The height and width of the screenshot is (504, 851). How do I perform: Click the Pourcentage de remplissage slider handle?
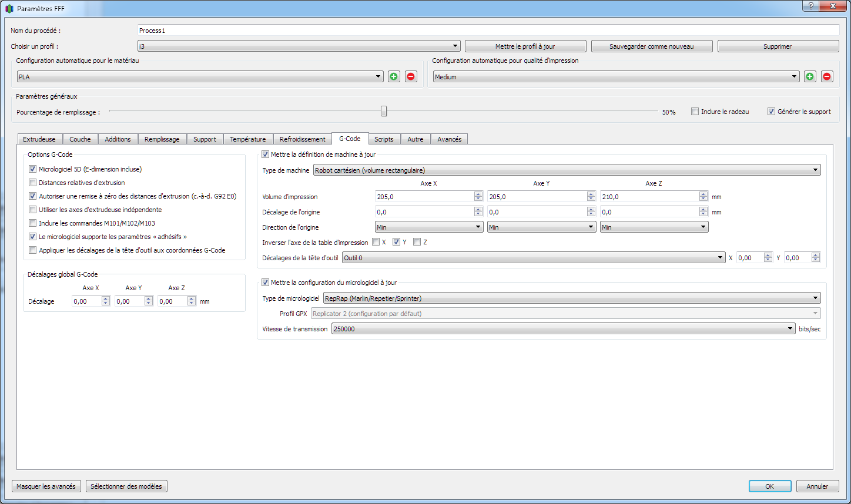384,111
